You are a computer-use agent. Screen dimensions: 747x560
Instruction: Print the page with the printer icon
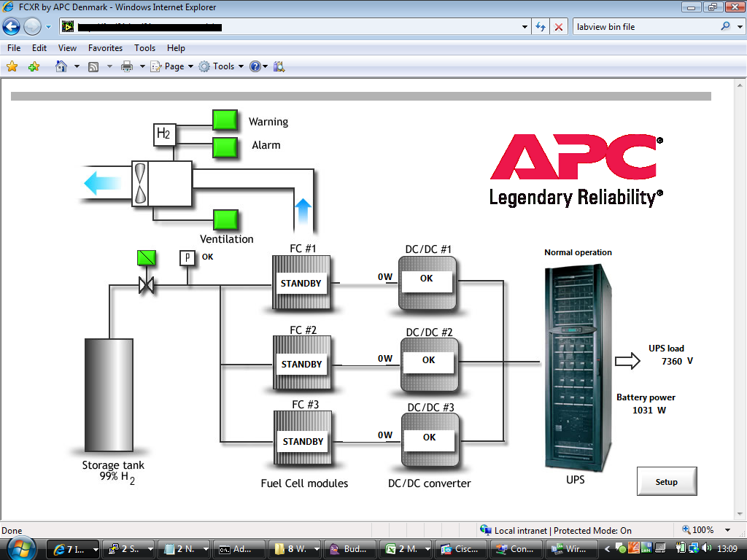coord(127,66)
